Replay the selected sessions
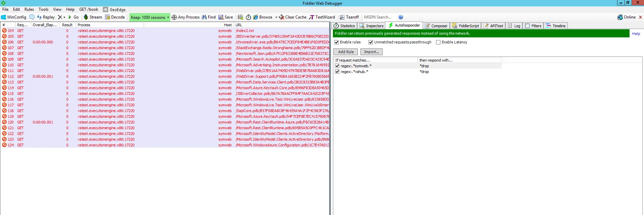This screenshot has height=215, width=644. pos(46,17)
